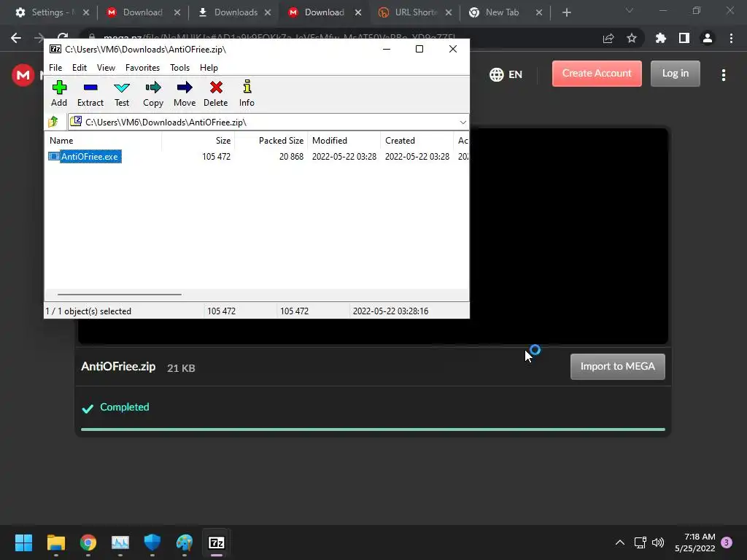Click Import to MEGA button
This screenshot has height=560, width=747.
point(617,366)
